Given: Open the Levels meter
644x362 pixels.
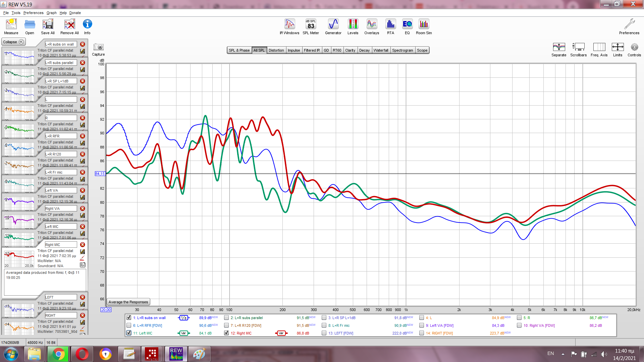Looking at the screenshot, I should click(x=353, y=26).
